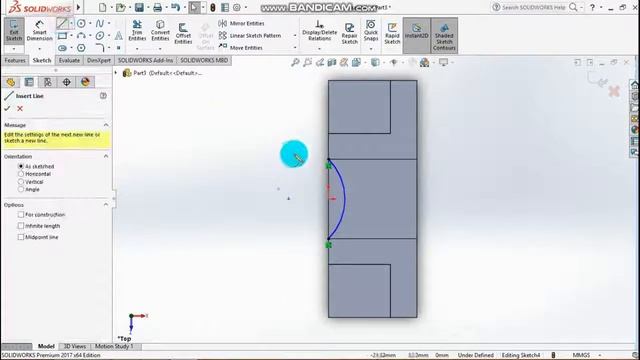Click Convert Entities tool
640x360 pixels.
[x=160, y=31]
